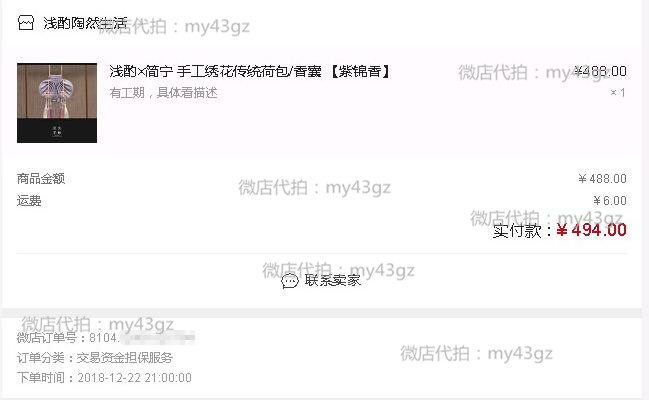The image size is (649, 400).
Task: Click the ×1 quantity label
Action: click(x=618, y=92)
